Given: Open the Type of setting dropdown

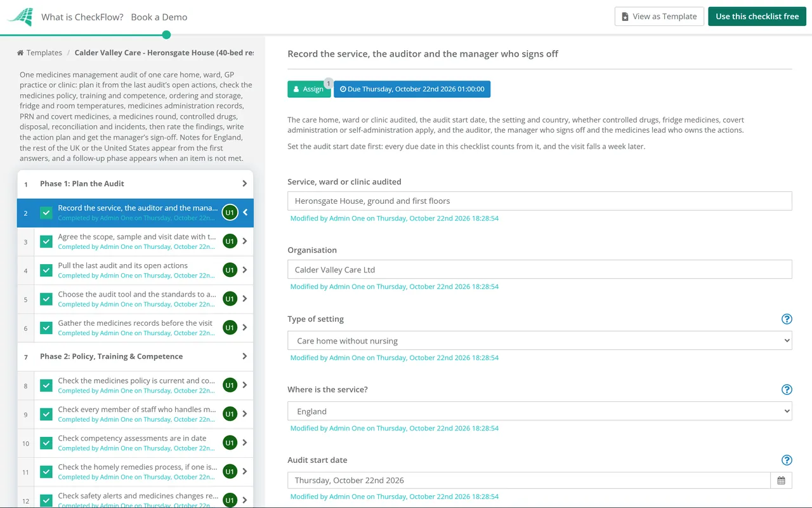Looking at the screenshot, I should (x=540, y=340).
